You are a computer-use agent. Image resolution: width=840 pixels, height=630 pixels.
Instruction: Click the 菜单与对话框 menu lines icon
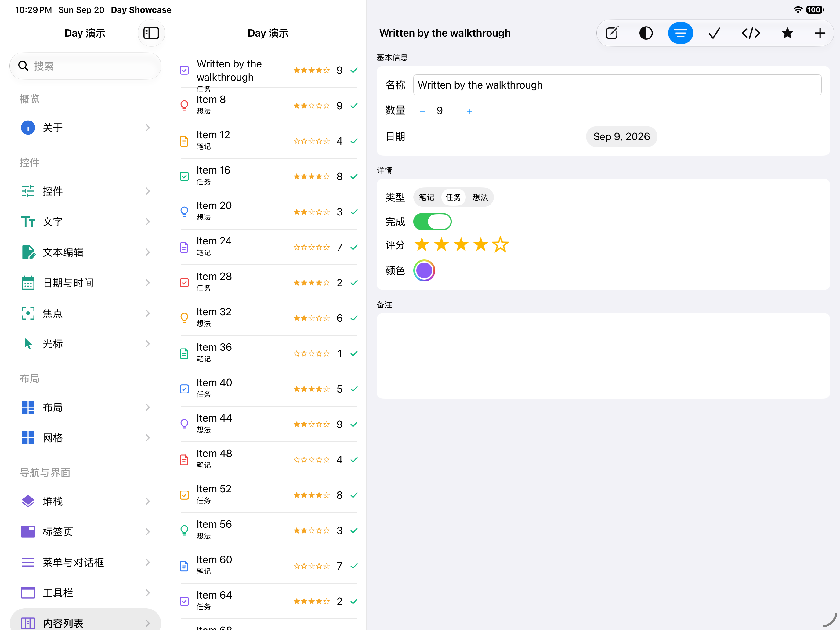[x=28, y=562]
